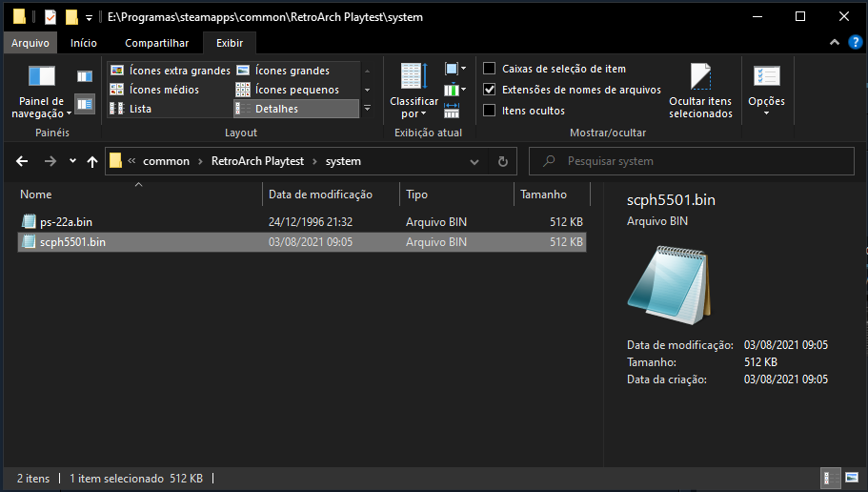
Task: Click the 24/12/1996 21:32 date cell
Action: 311,221
